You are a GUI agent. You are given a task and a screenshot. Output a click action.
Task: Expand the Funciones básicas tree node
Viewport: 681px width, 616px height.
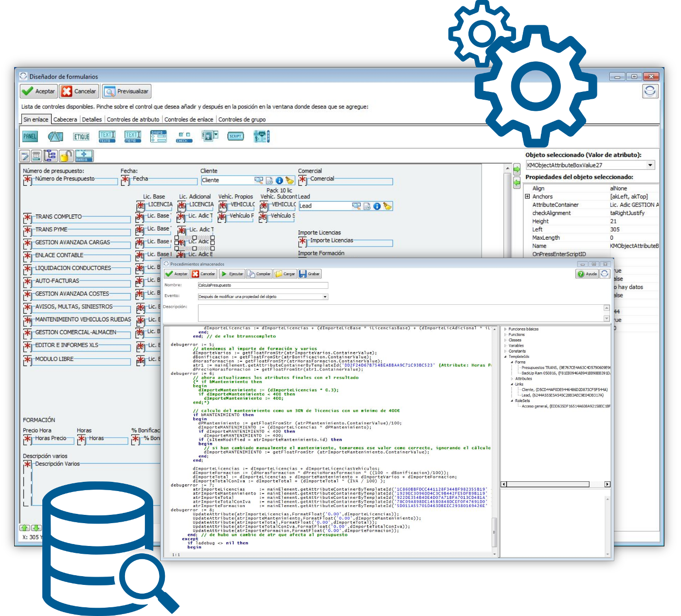point(505,329)
